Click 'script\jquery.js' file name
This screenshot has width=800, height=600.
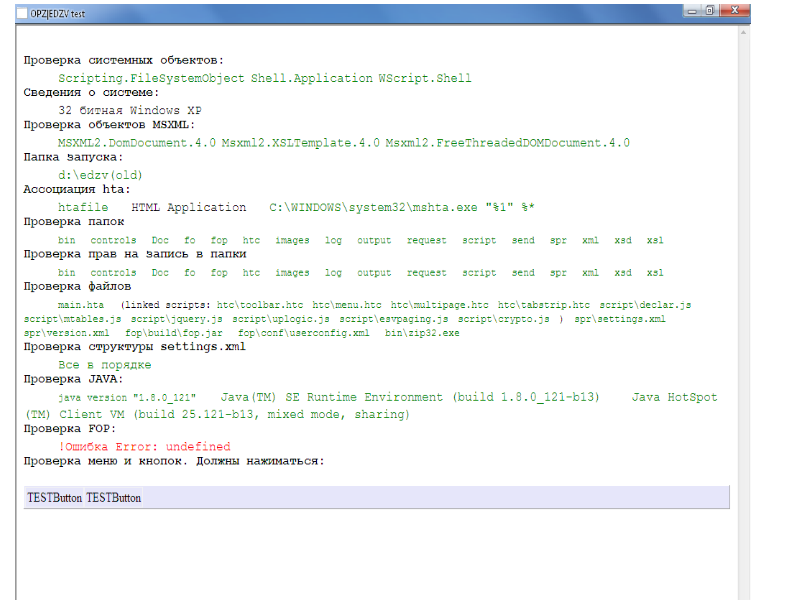[177, 319]
